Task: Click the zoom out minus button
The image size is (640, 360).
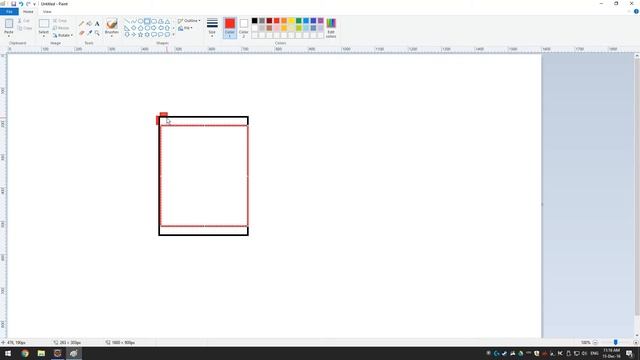Action: 596,342
